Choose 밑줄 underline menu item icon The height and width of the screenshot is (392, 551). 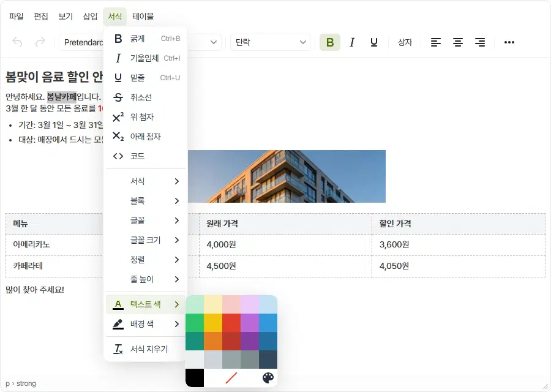[x=118, y=78]
